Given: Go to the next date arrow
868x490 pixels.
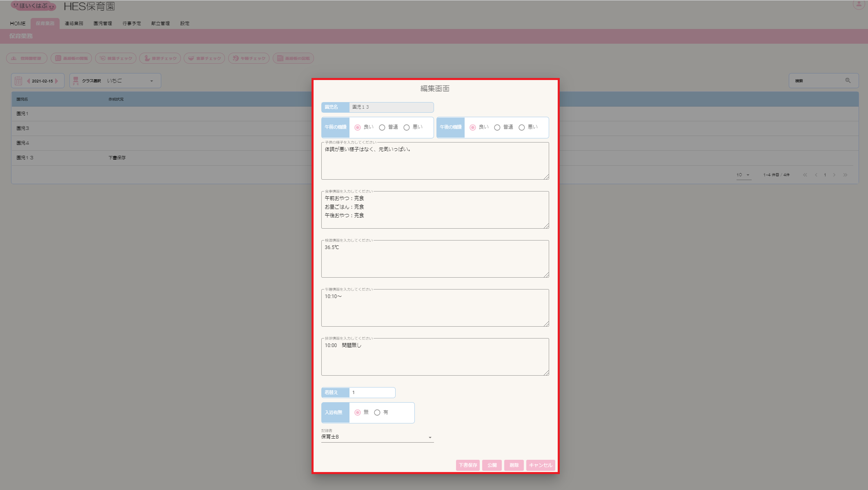Looking at the screenshot, I should coord(57,81).
